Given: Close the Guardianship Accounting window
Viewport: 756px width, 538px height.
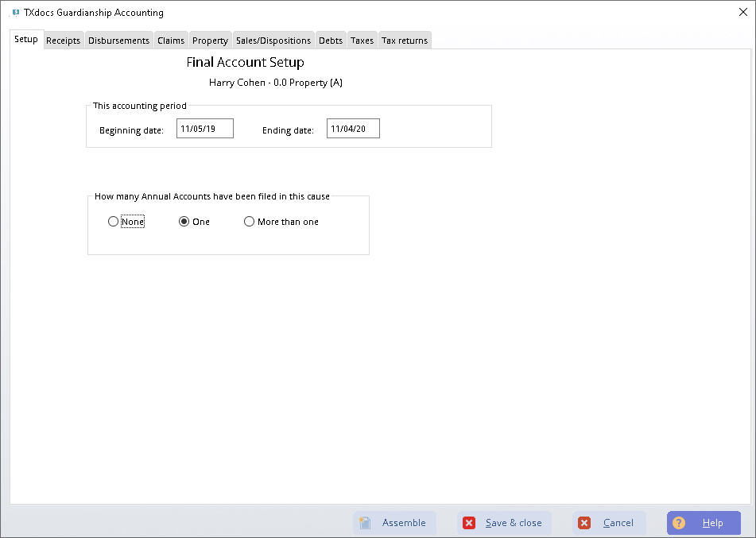Looking at the screenshot, I should click(x=742, y=11).
